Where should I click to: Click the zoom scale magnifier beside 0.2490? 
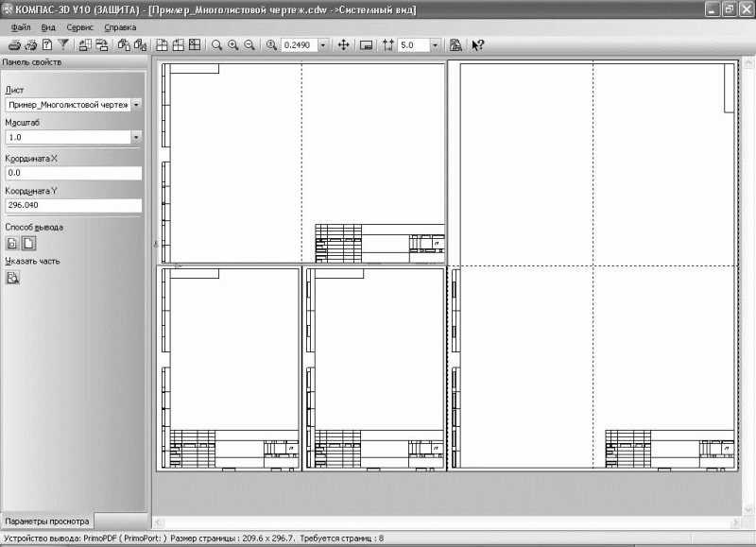[271, 45]
